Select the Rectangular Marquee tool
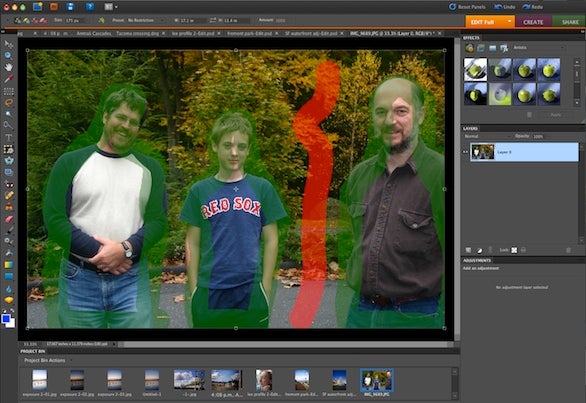The height and width of the screenshot is (403, 586). [8, 91]
